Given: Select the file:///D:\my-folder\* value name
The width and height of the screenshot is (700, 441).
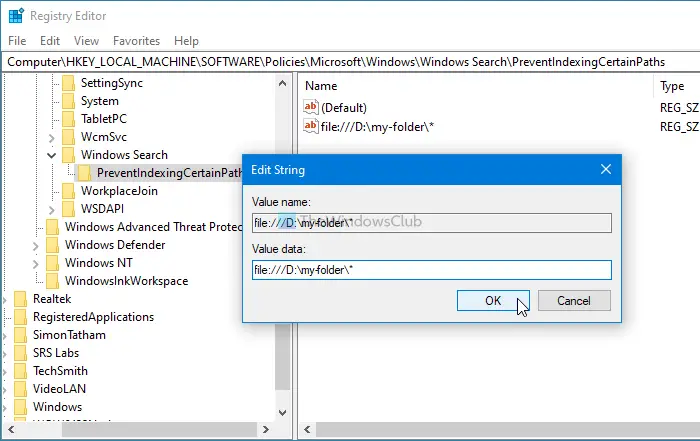Looking at the screenshot, I should [377, 127].
